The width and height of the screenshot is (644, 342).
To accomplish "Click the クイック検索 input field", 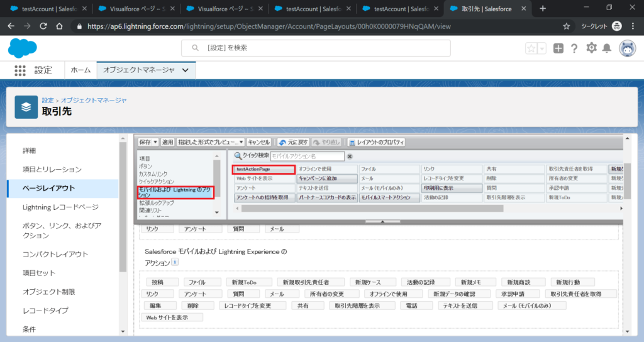I will point(308,156).
